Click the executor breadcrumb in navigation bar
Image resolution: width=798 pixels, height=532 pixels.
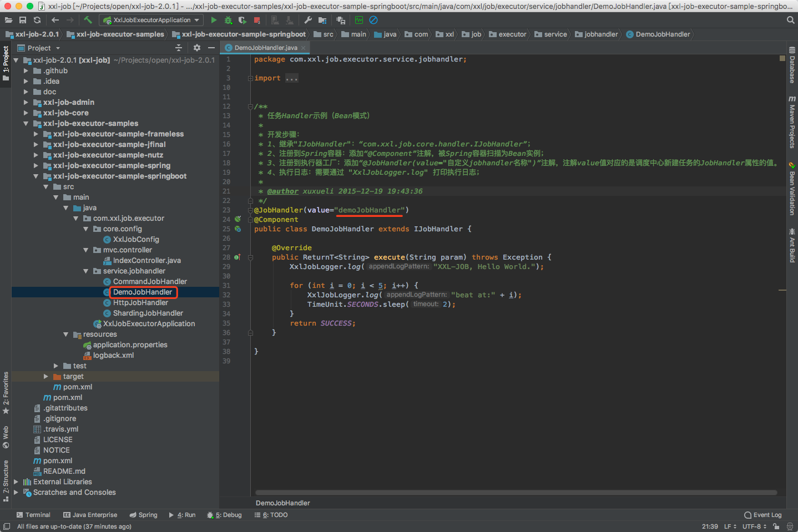coord(507,34)
